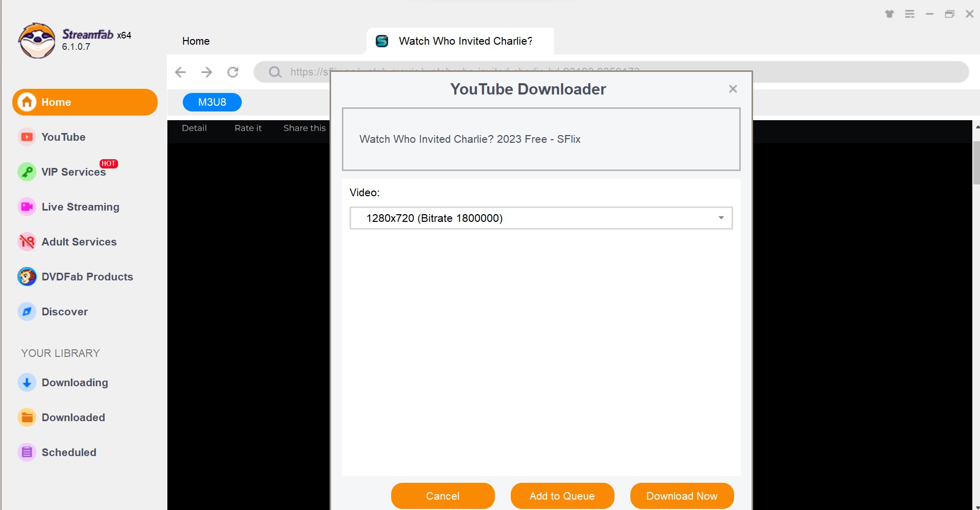
Task: Switch to the Home tab
Action: pos(196,41)
